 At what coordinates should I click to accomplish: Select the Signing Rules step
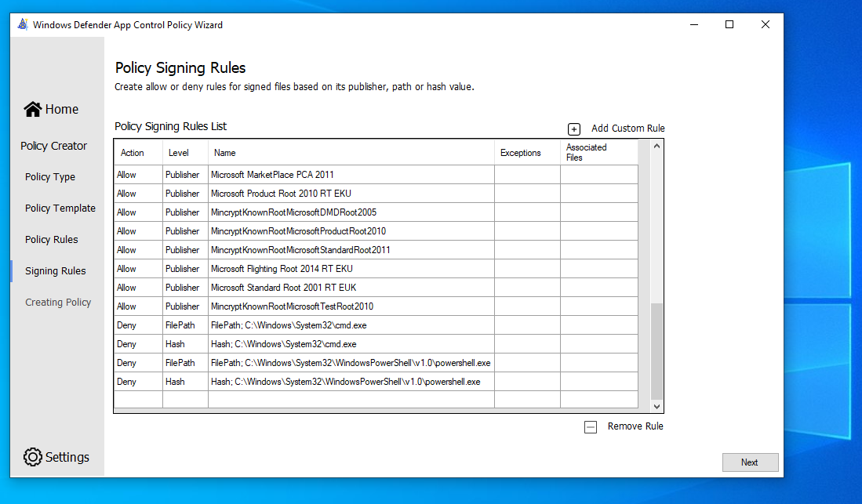[56, 271]
